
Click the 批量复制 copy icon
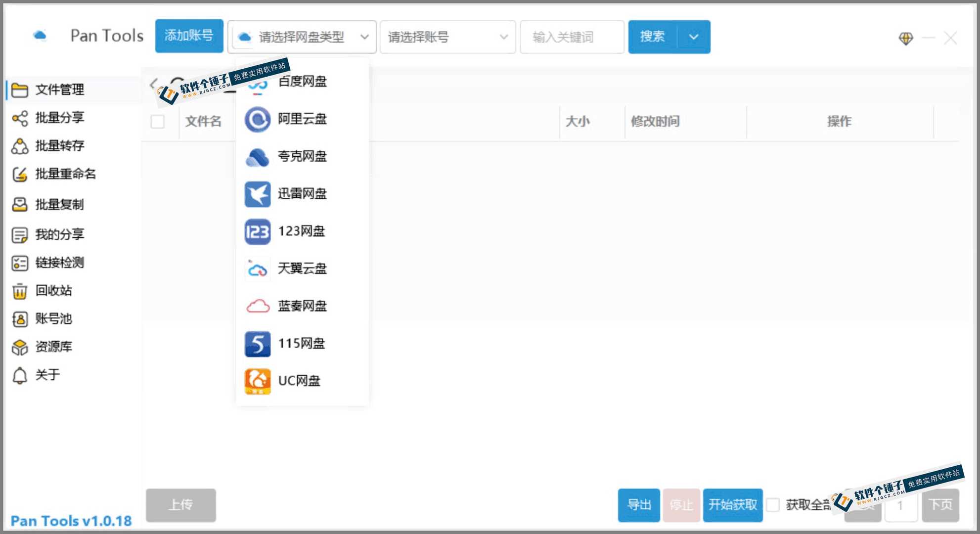coord(20,205)
